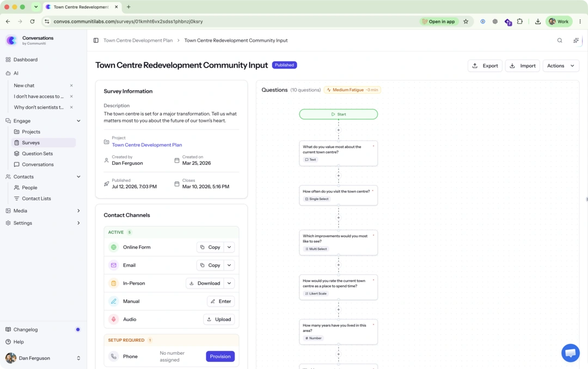
Task: Click the Email envelope icon
Action: click(113, 265)
